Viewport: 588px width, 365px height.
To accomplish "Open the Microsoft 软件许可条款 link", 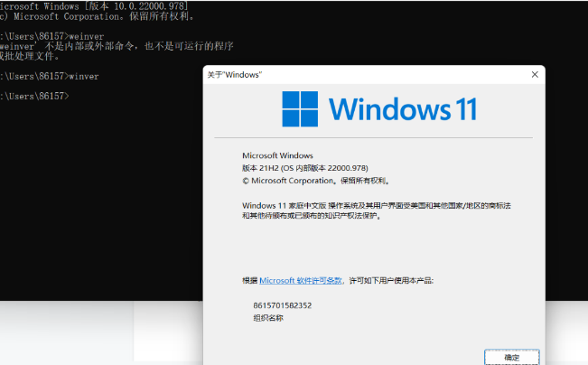I will pyautogui.click(x=301, y=281).
